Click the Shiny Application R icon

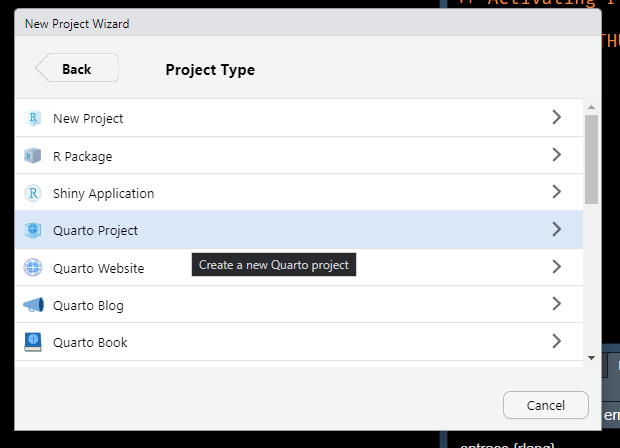point(33,193)
